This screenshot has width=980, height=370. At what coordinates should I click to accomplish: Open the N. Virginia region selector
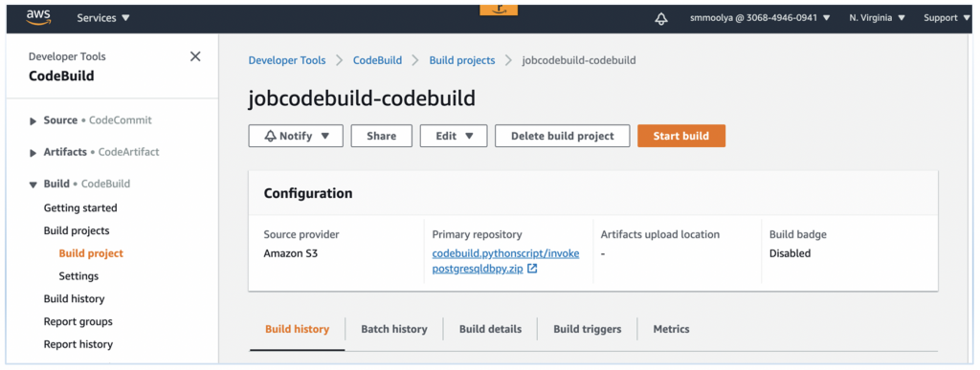coord(877,18)
